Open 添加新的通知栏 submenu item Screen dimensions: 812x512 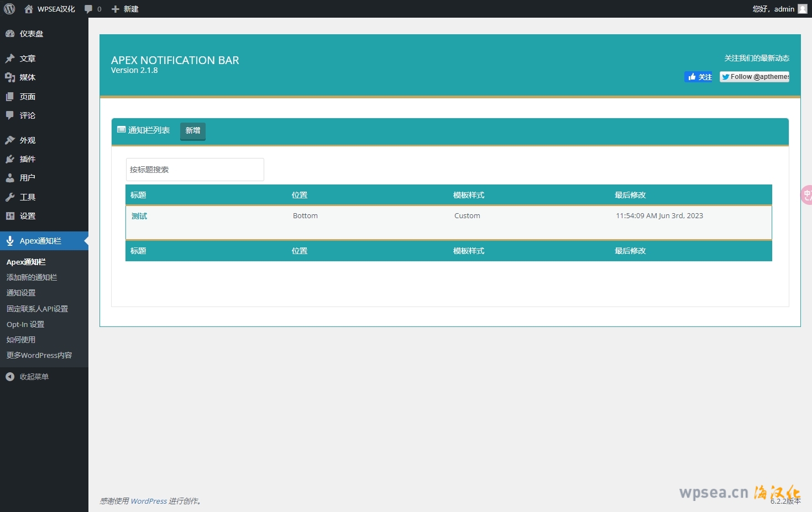[32, 277]
